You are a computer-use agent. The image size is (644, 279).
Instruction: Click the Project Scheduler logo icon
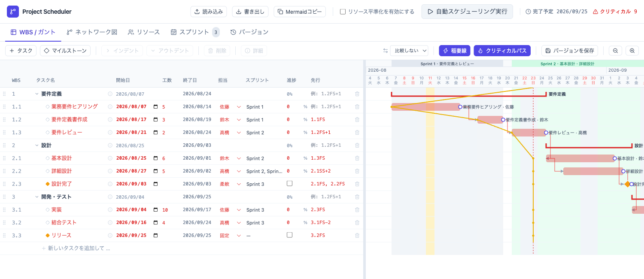13,12
